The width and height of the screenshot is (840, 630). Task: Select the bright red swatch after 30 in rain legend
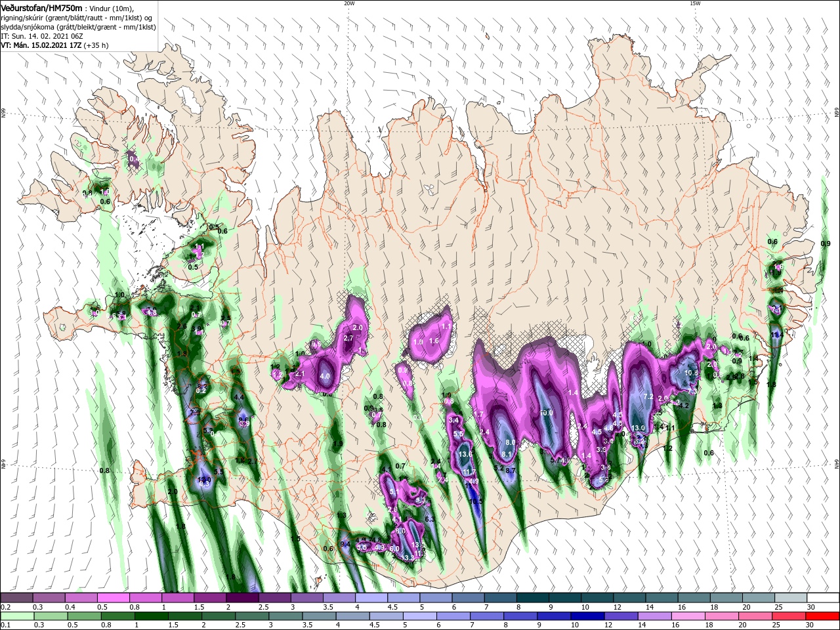(823, 616)
